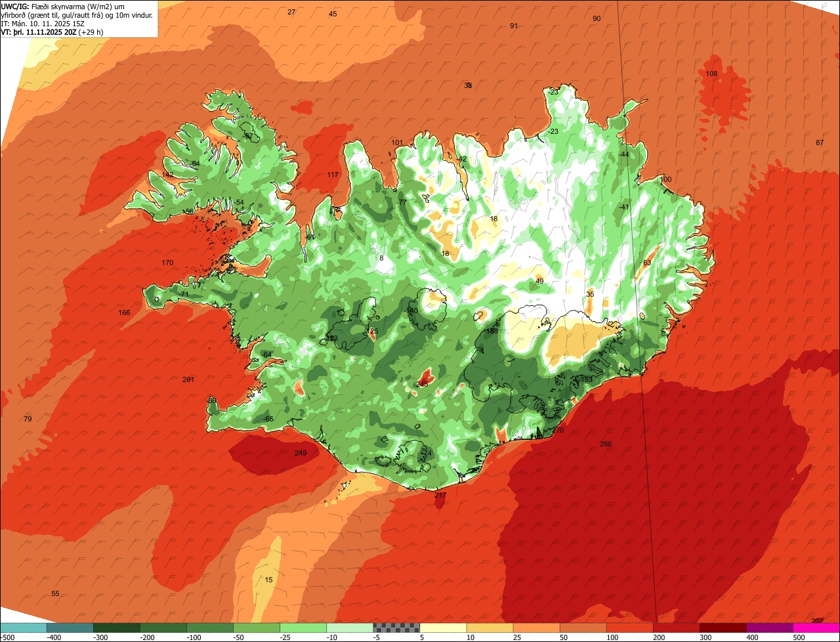Select the dark maroon swatch between 300 and 400

[723, 628]
